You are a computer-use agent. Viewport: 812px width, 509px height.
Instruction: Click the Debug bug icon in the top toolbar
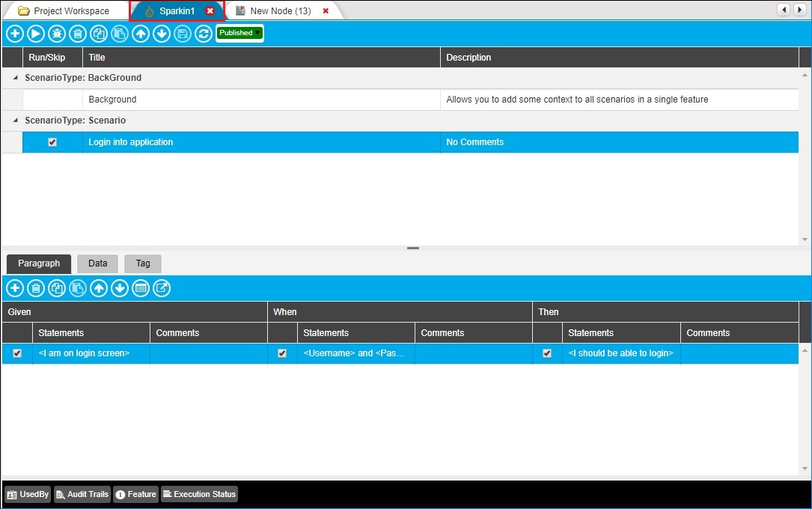57,34
